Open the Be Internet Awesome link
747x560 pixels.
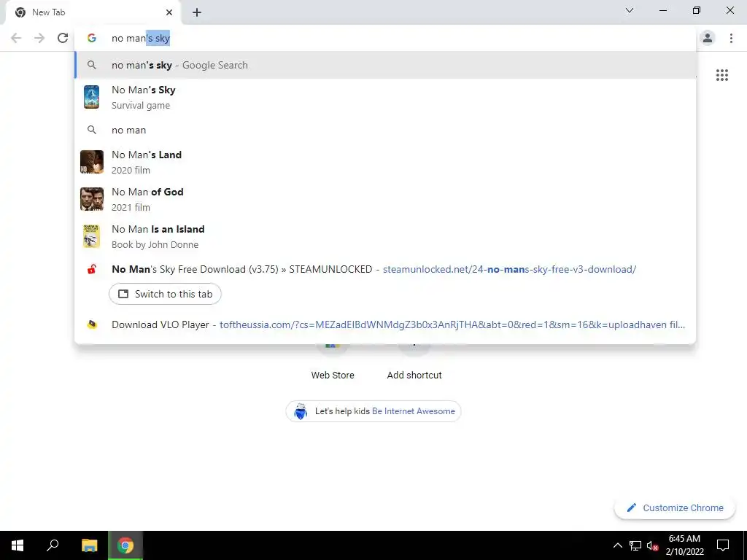(x=413, y=411)
